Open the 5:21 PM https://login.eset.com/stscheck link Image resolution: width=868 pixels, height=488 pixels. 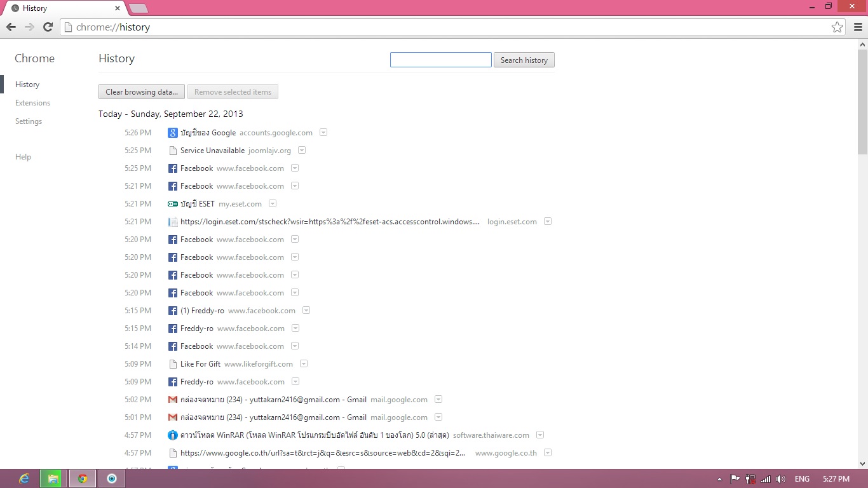pos(330,222)
